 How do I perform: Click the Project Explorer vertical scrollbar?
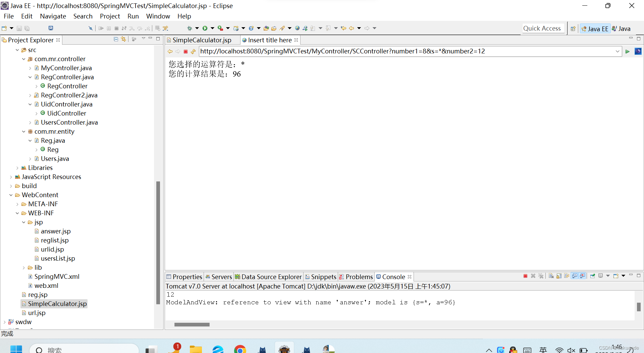pos(158,242)
